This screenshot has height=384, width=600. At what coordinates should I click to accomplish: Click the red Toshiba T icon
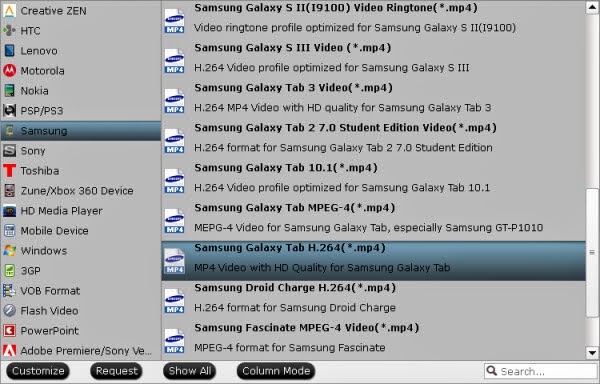point(9,171)
